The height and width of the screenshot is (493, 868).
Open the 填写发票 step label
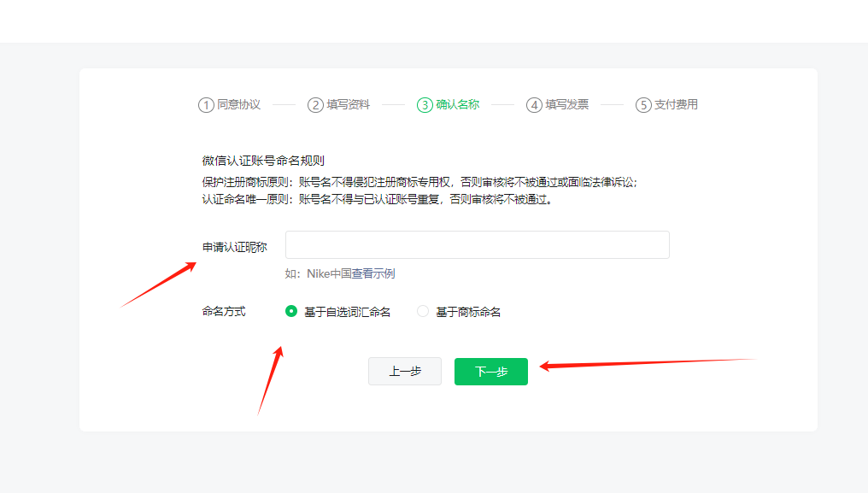point(566,104)
